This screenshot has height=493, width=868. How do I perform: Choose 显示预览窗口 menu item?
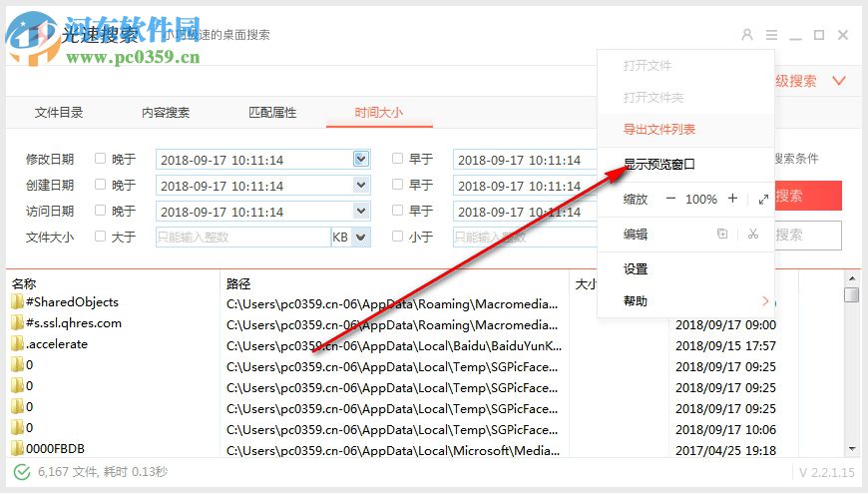[x=685, y=164]
